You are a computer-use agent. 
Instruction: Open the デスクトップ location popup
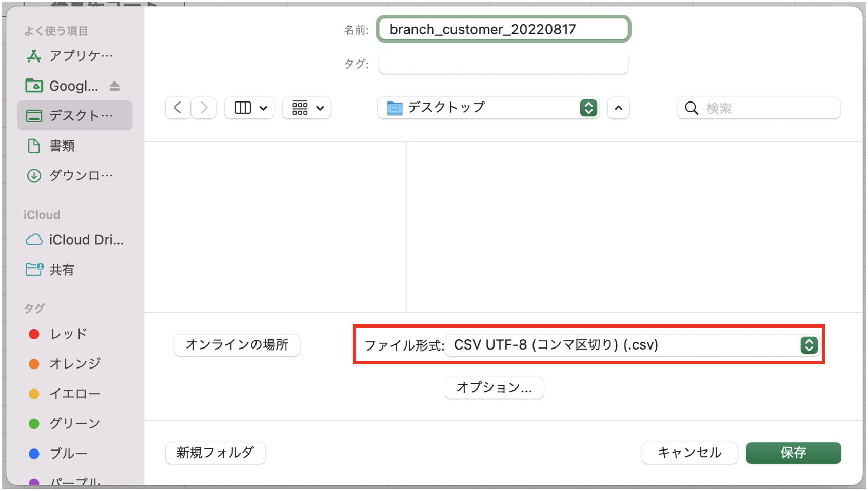coord(488,108)
